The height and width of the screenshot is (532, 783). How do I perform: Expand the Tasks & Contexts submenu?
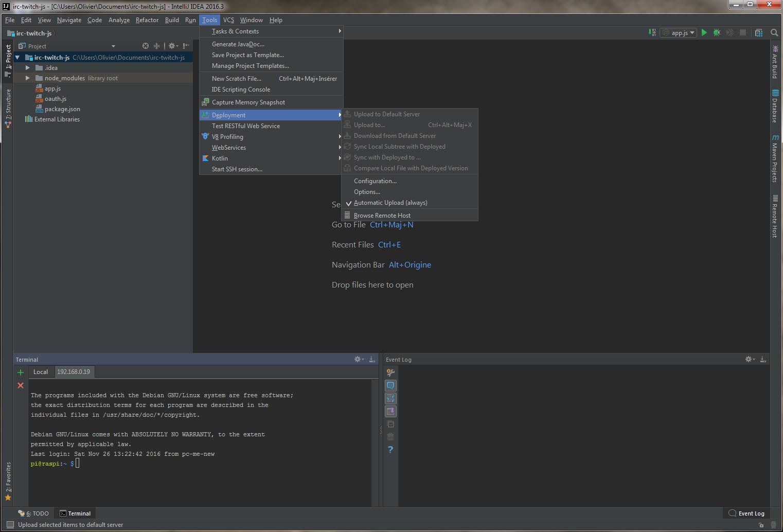(271, 31)
